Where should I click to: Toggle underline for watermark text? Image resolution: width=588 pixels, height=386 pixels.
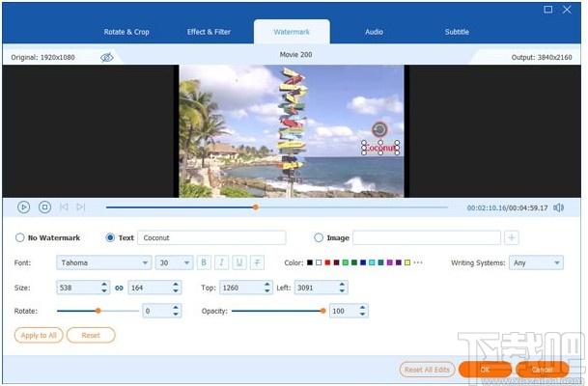(238, 262)
